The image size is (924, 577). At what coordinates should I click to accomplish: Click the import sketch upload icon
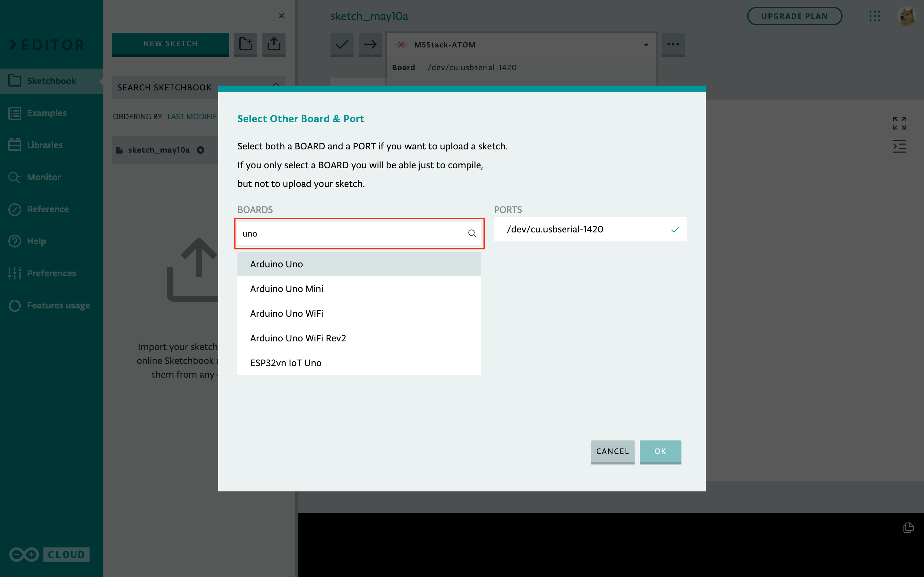coord(274,44)
